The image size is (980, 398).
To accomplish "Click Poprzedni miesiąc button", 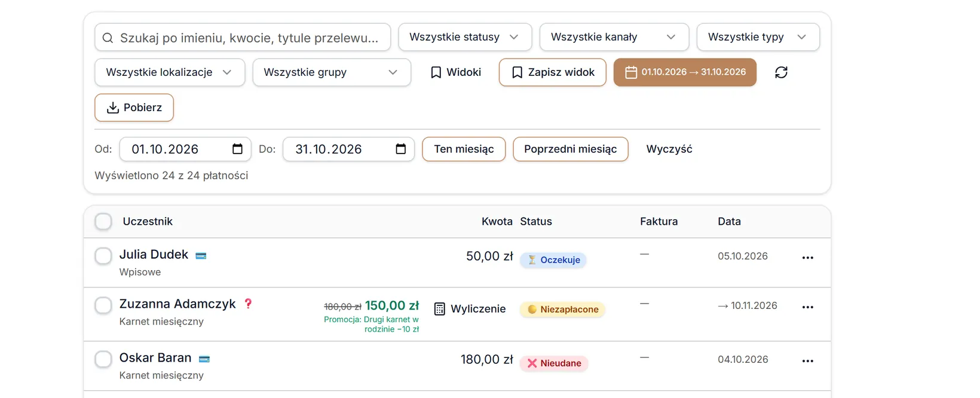I will 571,149.
